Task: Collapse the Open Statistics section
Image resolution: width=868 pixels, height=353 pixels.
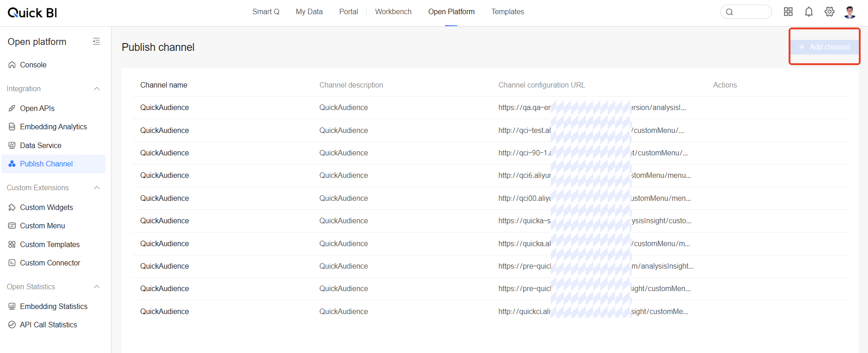Action: [x=96, y=287]
